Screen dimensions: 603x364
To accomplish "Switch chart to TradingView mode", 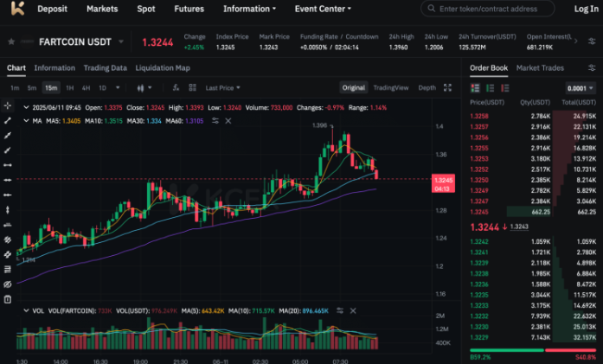I will (x=391, y=87).
